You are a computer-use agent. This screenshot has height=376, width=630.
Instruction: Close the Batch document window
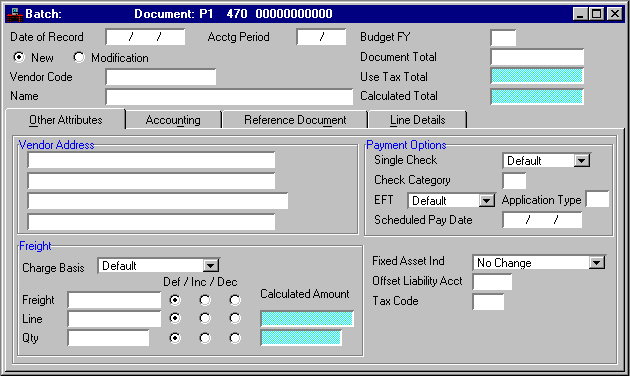[x=615, y=14]
